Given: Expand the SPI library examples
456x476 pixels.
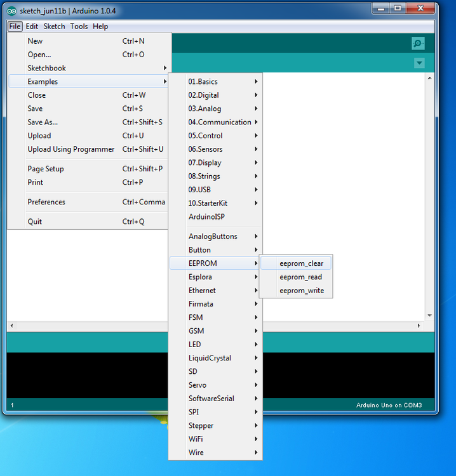Looking at the screenshot, I should pyautogui.click(x=215, y=412).
